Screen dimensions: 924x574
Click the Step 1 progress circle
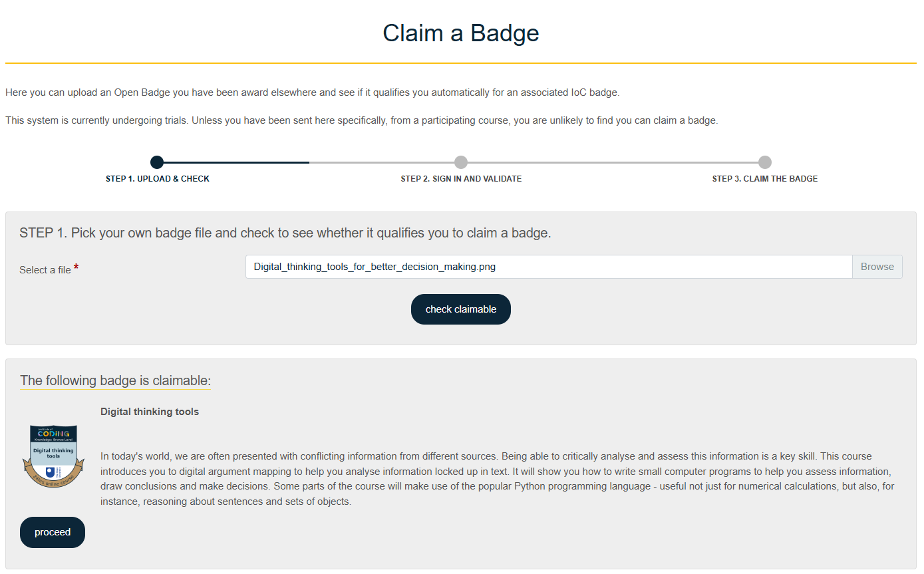click(157, 162)
